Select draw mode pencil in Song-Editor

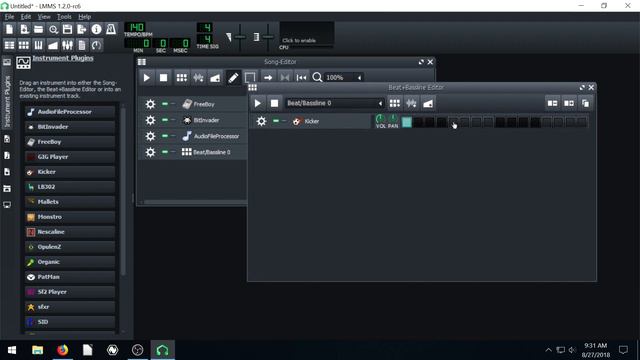tap(233, 78)
